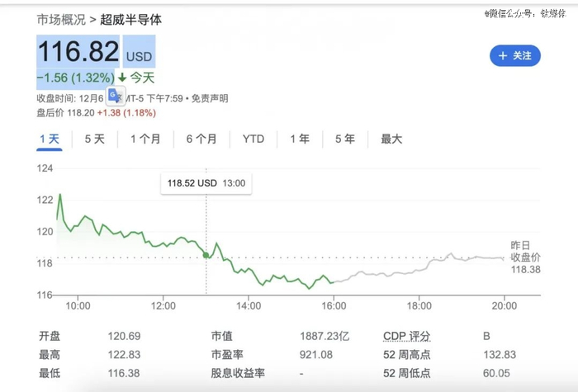Click the CDP score value B

coord(486,336)
